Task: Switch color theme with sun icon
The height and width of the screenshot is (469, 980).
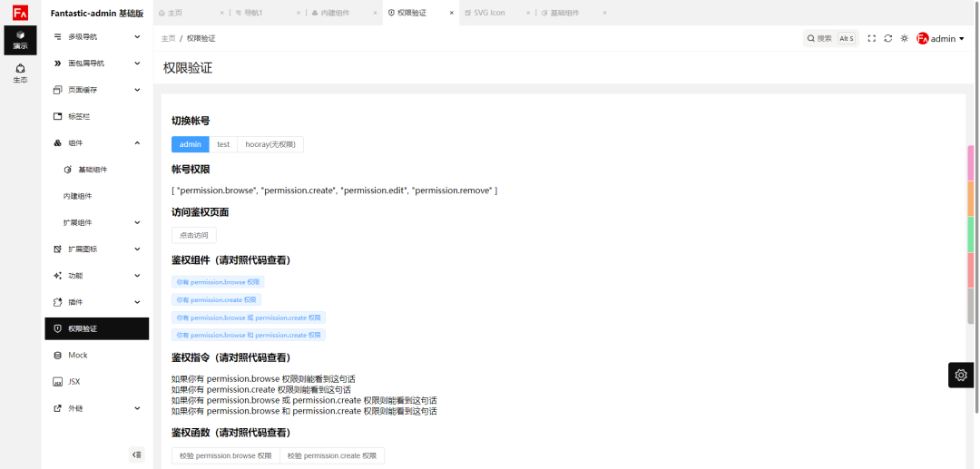Action: coord(905,39)
